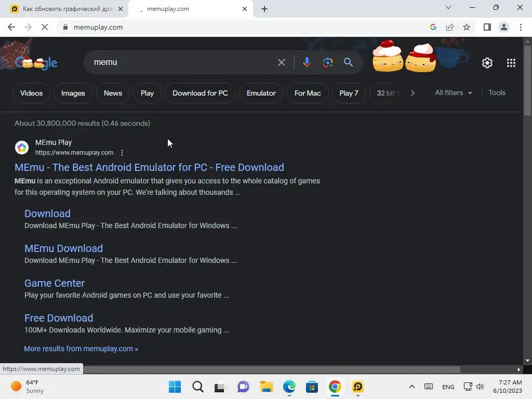The image size is (532, 399).
Task: Open Google quick settings gear
Action: click(x=487, y=63)
